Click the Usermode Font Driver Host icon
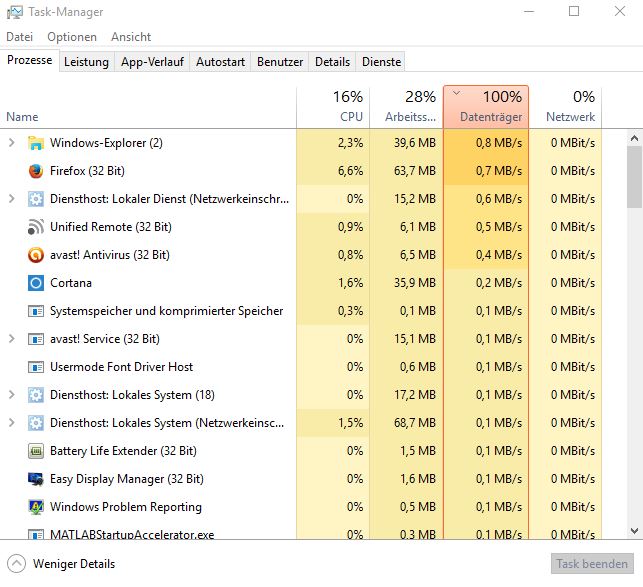This screenshot has height=587, width=643. pyautogui.click(x=36, y=367)
